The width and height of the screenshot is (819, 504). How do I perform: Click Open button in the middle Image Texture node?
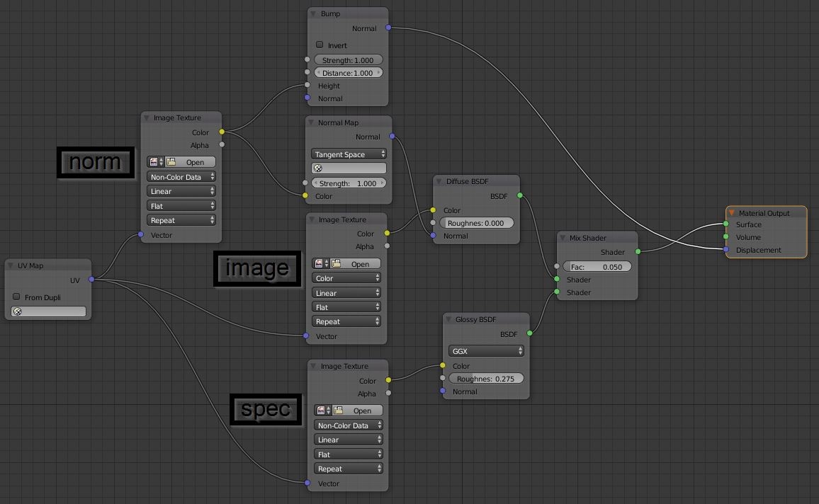[x=354, y=264]
